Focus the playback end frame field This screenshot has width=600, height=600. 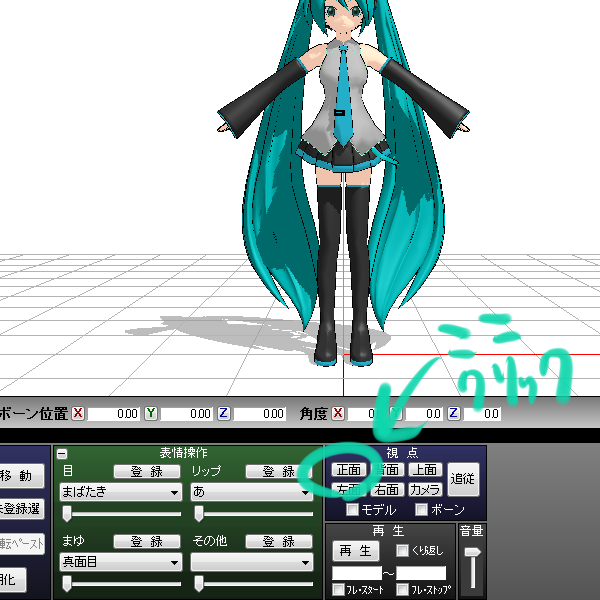click(421, 573)
